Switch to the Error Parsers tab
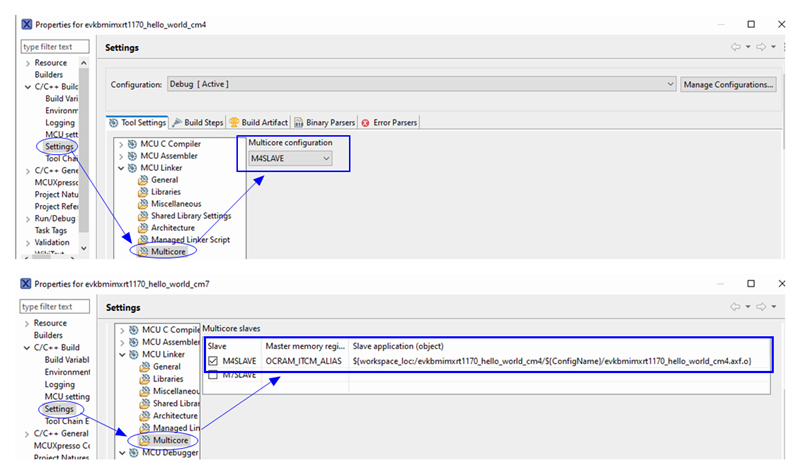800x475 pixels. [389, 123]
